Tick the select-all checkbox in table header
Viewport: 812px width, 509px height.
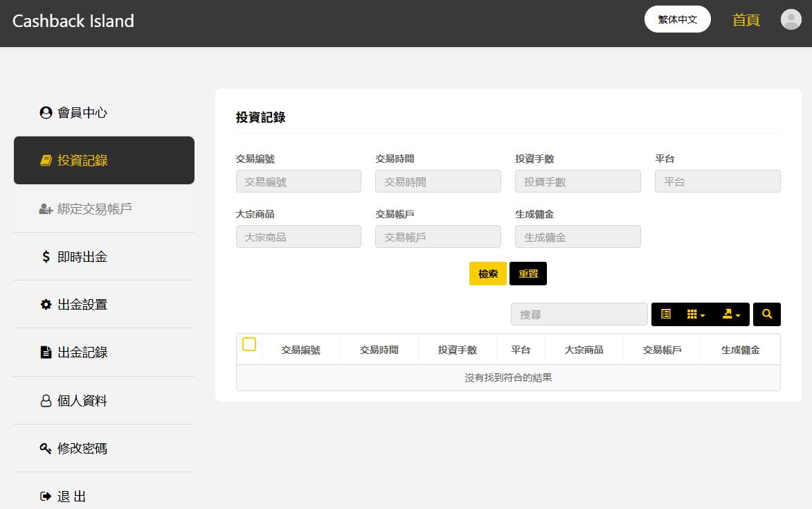click(249, 344)
